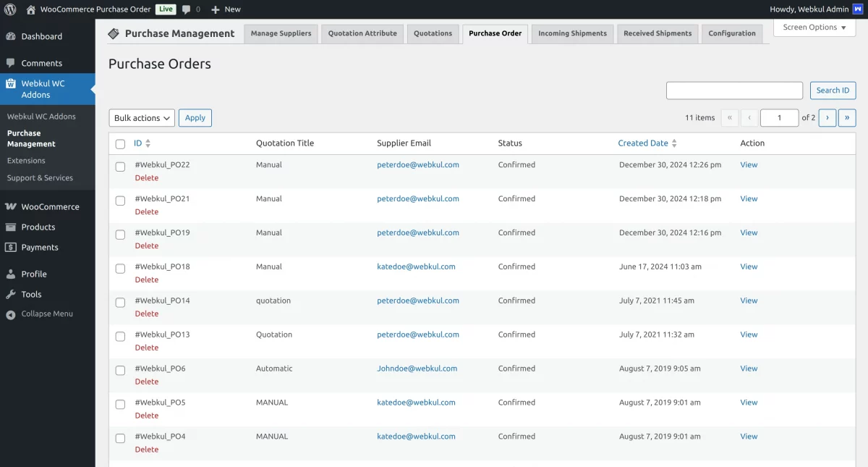This screenshot has height=467, width=868.
Task: Open the WordPress logo menu
Action: 9,9
